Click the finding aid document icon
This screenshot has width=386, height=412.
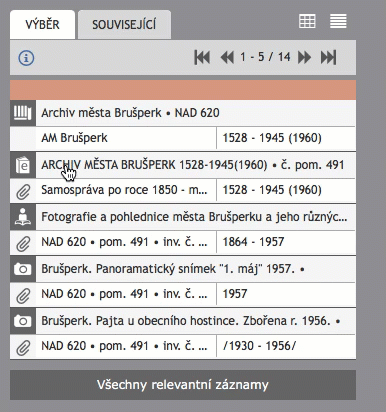pyautogui.click(x=23, y=165)
